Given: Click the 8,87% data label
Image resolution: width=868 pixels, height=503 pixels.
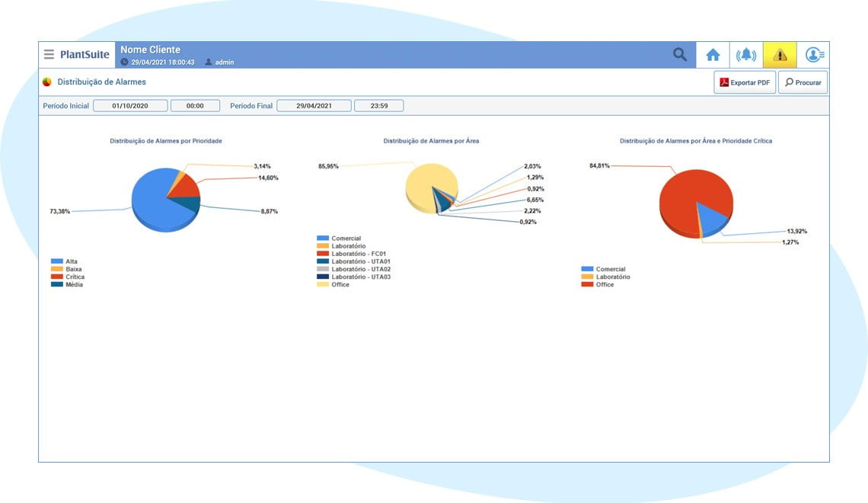Looking at the screenshot, I should click(269, 211).
